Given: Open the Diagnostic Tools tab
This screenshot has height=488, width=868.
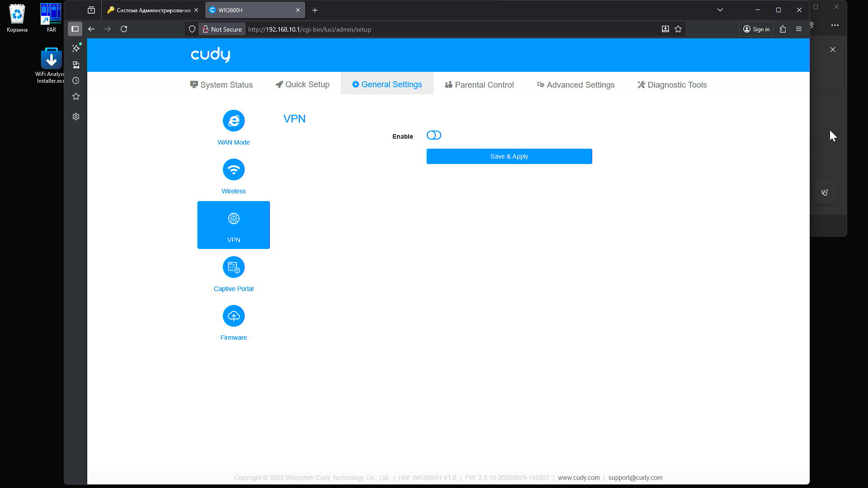Looking at the screenshot, I should coord(672,85).
